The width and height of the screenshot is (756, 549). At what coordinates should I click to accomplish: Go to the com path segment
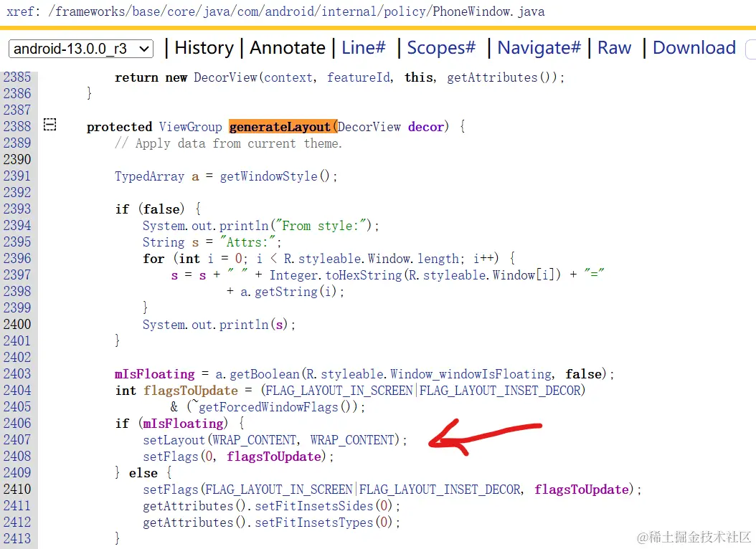tap(248, 11)
